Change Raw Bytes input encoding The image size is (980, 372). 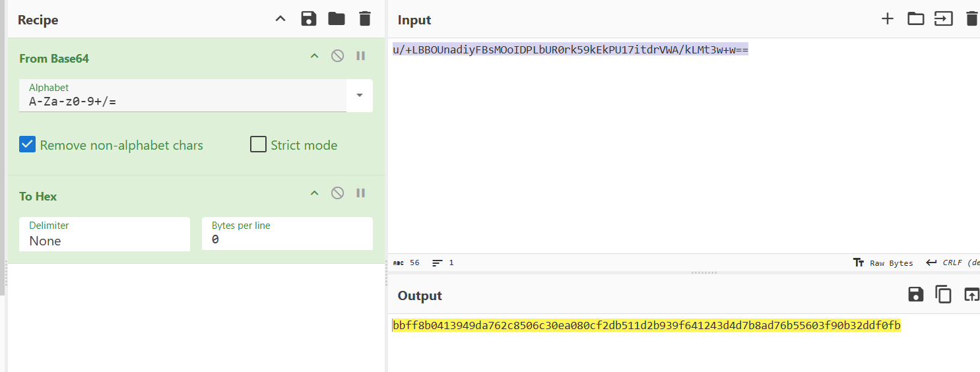[883, 263]
